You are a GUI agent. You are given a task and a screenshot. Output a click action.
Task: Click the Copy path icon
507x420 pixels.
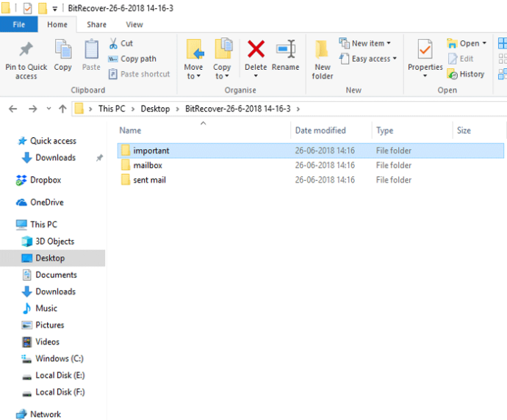click(x=113, y=59)
